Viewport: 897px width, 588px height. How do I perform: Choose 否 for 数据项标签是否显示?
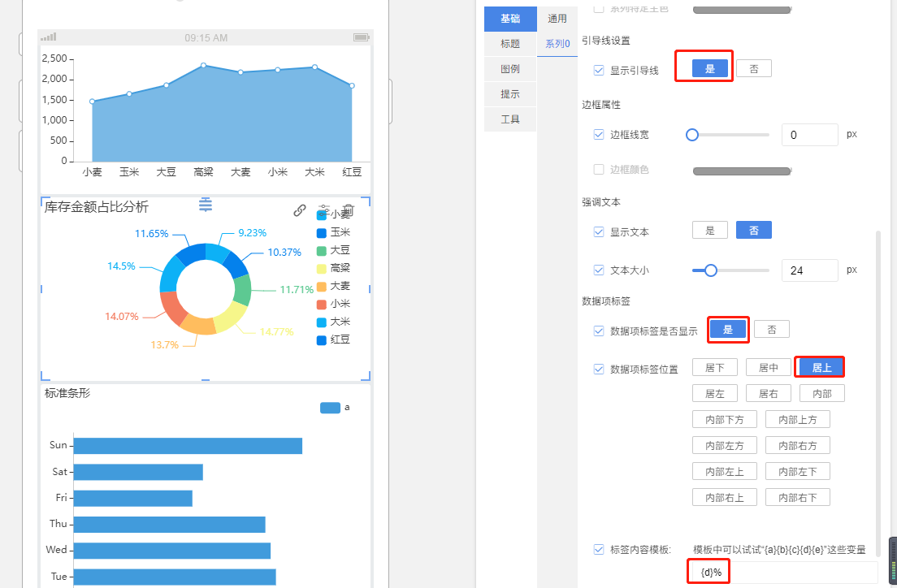[772, 330]
